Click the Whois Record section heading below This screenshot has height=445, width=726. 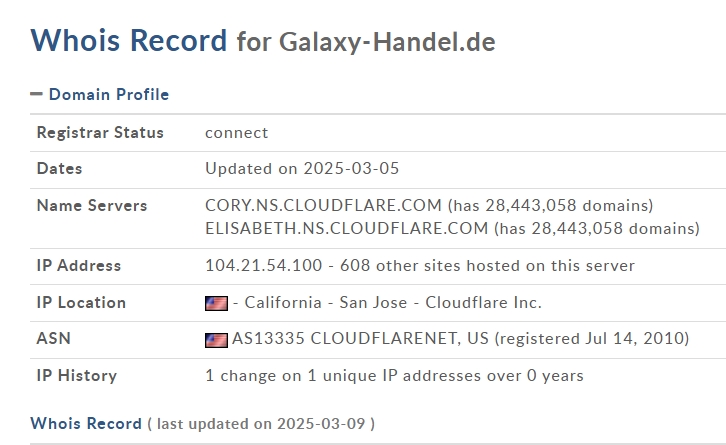[86, 423]
